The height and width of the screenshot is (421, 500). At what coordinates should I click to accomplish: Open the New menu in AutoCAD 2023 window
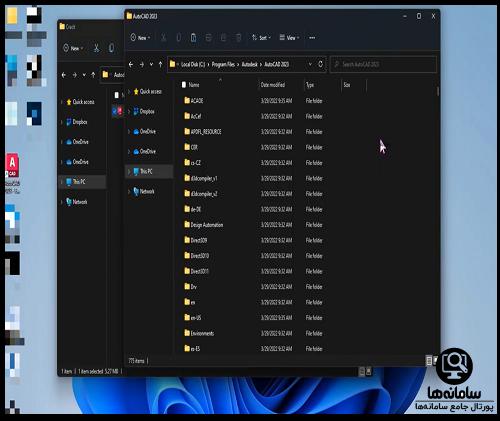[140, 38]
